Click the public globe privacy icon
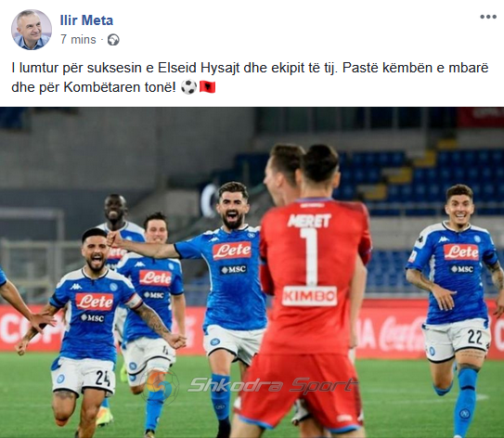Screen dimensions: 504x438 click(x=113, y=40)
